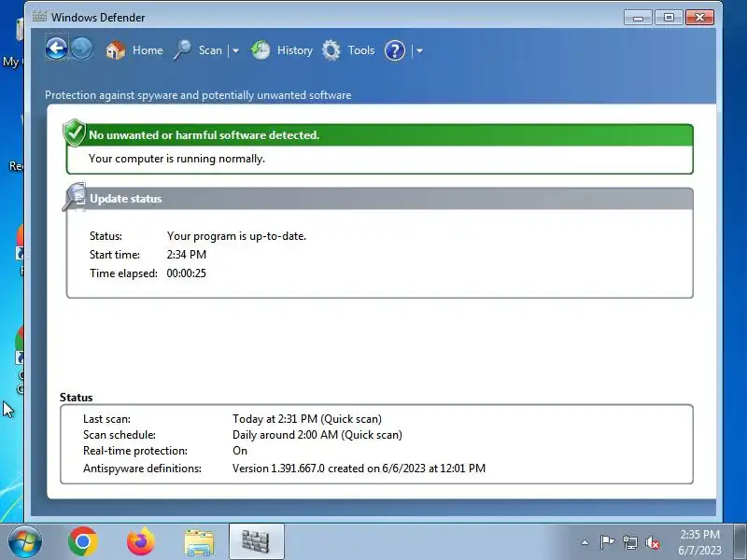This screenshot has height=560, width=747.
Task: Click the 'Antispyware definitions:' label
Action: [142, 469]
